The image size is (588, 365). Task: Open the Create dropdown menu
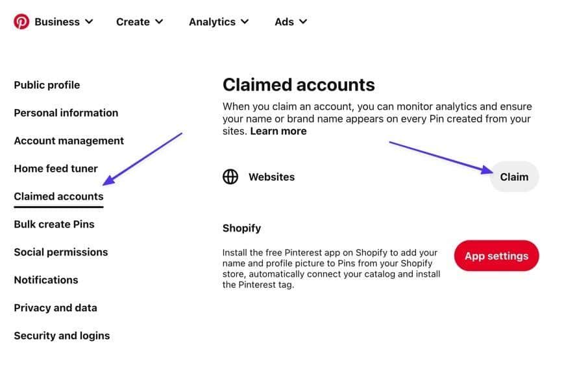click(x=140, y=21)
